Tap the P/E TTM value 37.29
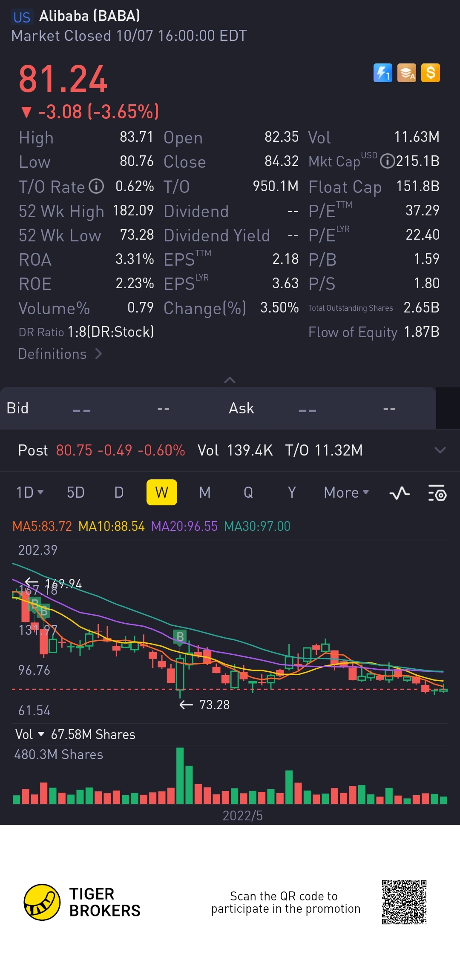 pyautogui.click(x=423, y=210)
